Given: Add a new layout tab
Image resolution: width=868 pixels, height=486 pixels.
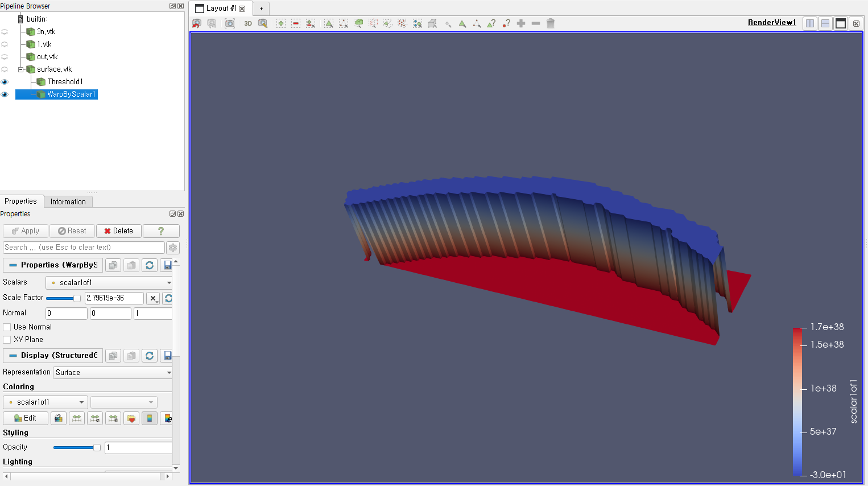Looking at the screenshot, I should coord(261,9).
